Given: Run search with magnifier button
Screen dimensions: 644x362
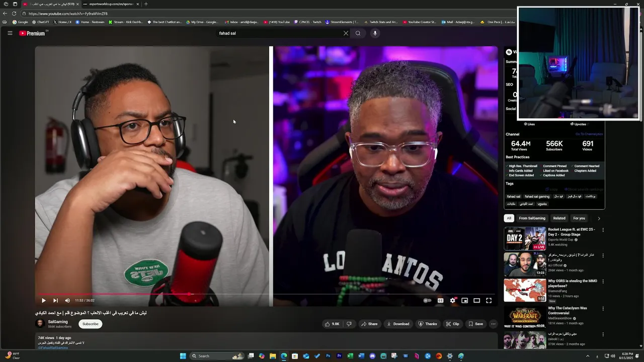Looking at the screenshot, I should coord(358,33).
